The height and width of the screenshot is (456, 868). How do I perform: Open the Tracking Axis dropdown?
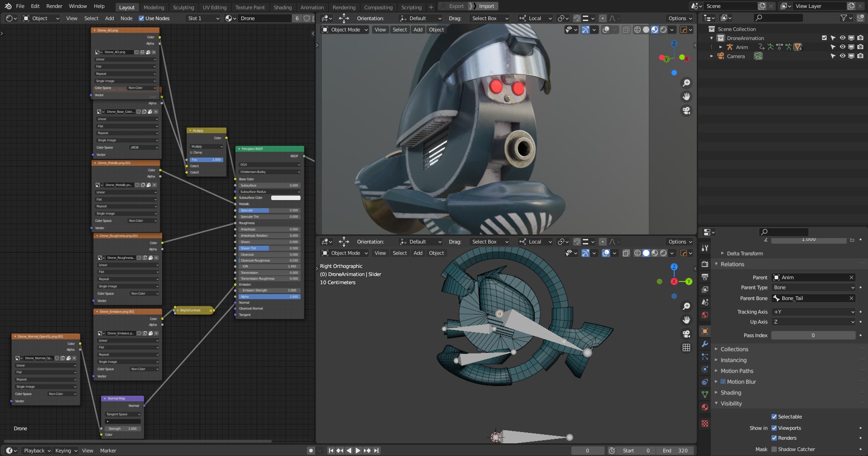click(x=813, y=312)
